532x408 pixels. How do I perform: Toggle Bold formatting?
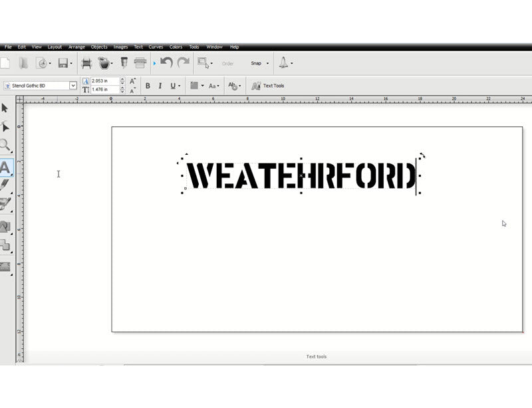point(148,86)
